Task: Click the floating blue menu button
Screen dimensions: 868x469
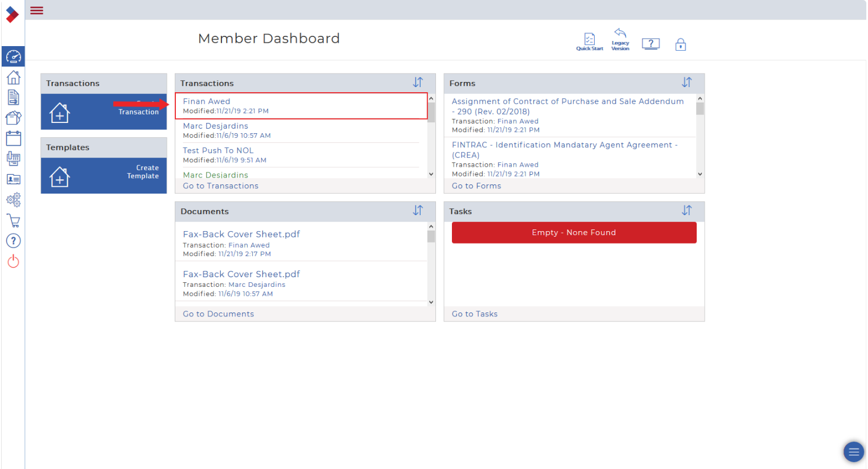Action: coord(853,452)
